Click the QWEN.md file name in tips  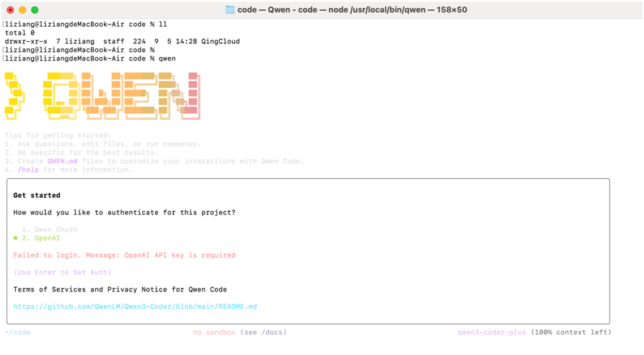(x=62, y=161)
